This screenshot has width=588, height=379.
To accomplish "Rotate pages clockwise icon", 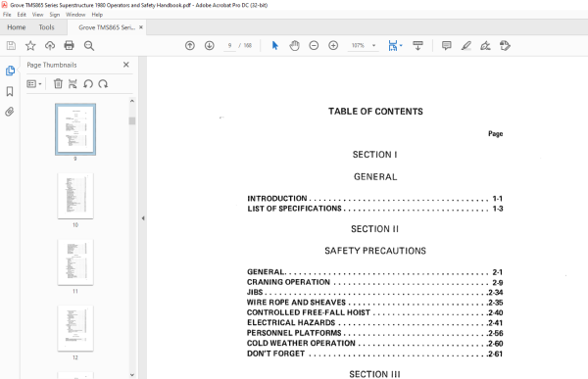I will pyautogui.click(x=103, y=83).
